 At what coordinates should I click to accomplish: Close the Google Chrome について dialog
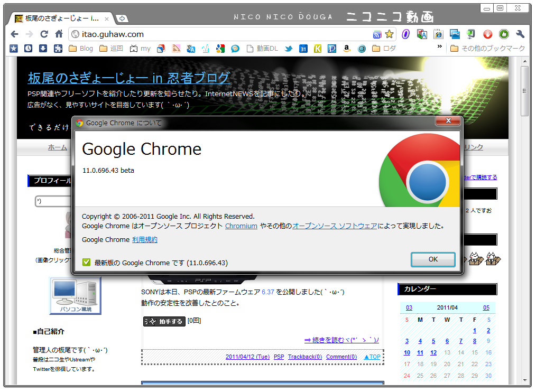tap(448, 120)
